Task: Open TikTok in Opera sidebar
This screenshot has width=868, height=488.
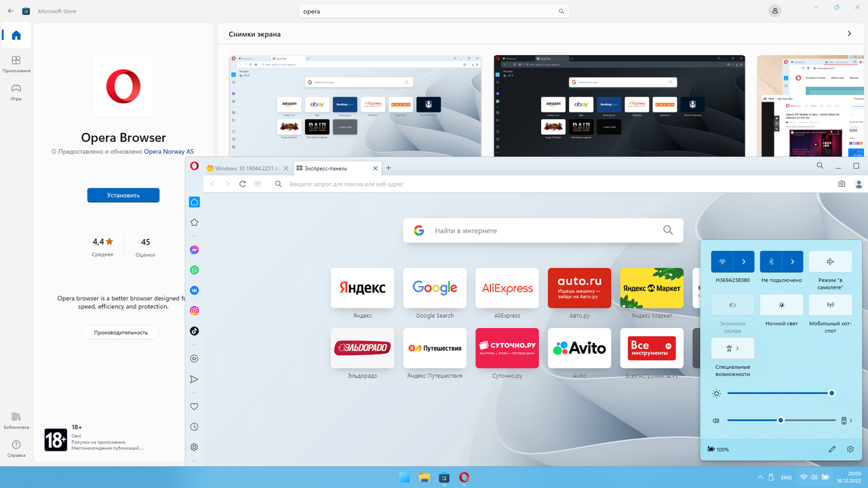Action: point(195,331)
